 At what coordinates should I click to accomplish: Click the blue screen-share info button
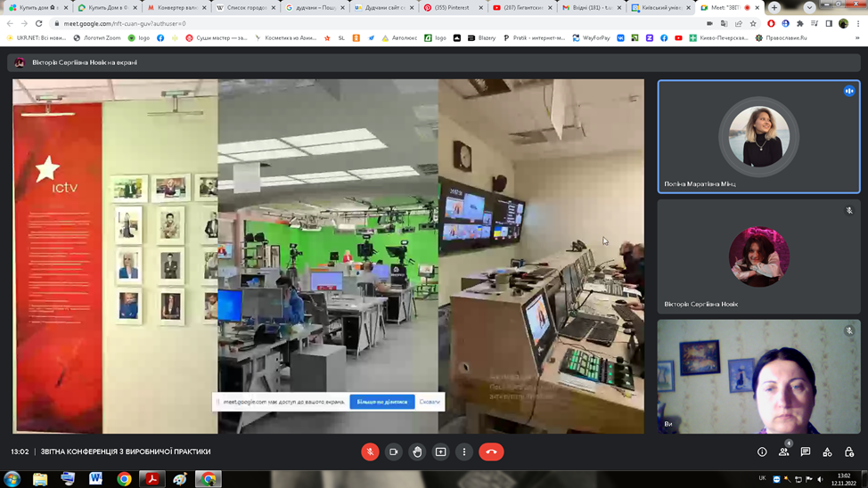point(381,402)
